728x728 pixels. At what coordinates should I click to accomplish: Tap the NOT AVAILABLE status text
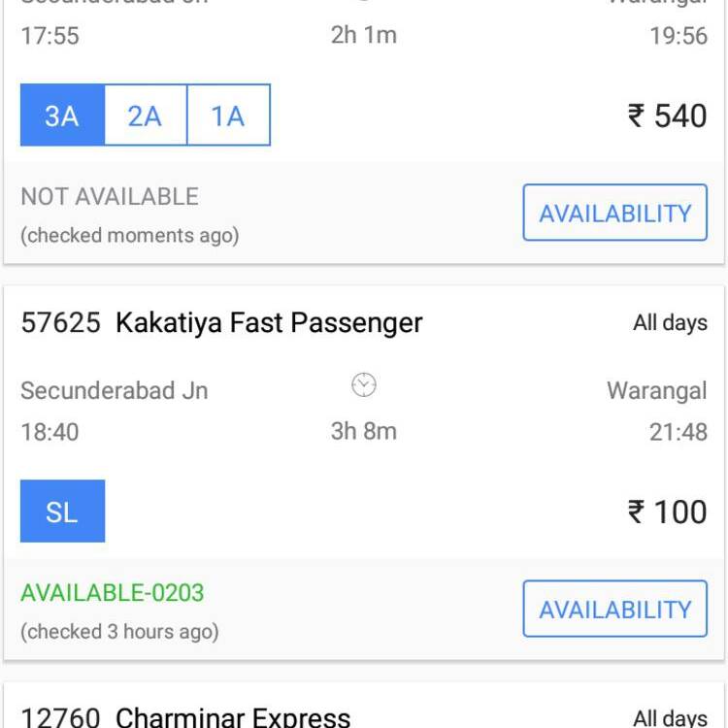click(x=110, y=196)
